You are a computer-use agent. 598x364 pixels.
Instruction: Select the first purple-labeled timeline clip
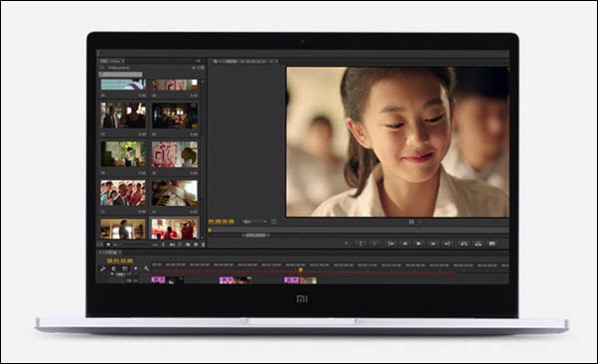pyautogui.click(x=167, y=280)
